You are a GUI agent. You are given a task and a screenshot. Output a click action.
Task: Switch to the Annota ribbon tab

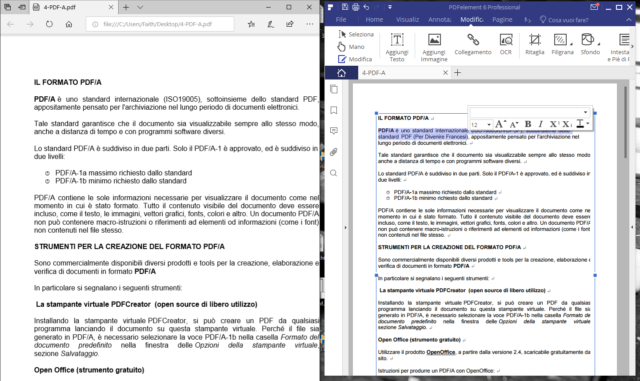tap(440, 20)
